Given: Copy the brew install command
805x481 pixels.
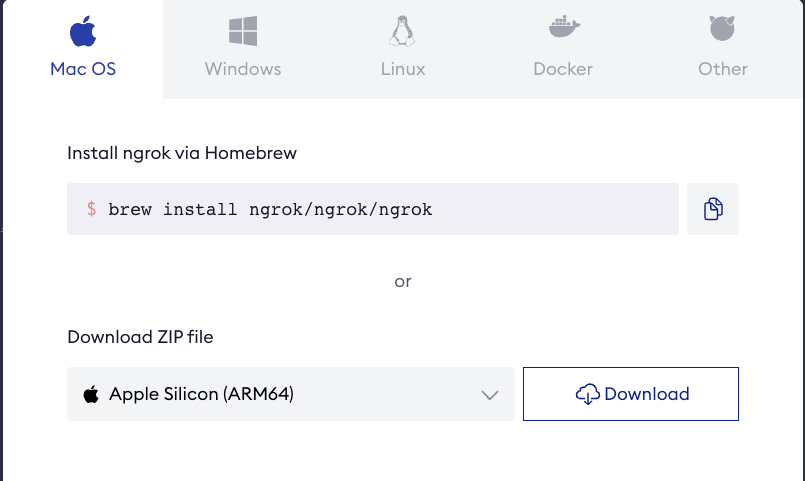Looking at the screenshot, I should pos(713,209).
